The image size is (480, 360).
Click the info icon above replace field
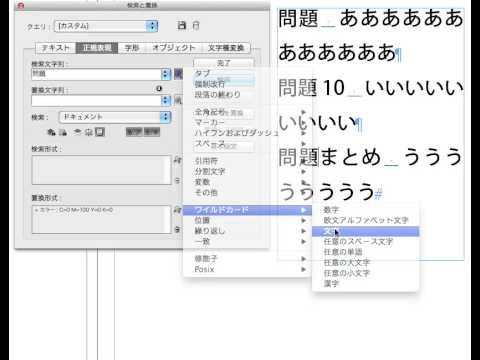(x=159, y=88)
